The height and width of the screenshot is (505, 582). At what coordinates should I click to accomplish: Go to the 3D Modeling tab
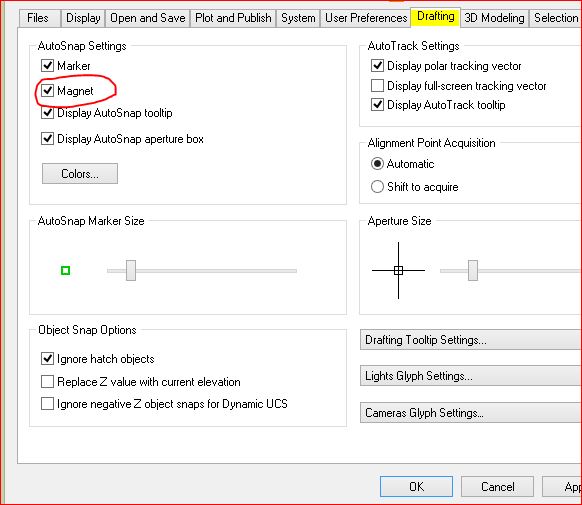(494, 18)
